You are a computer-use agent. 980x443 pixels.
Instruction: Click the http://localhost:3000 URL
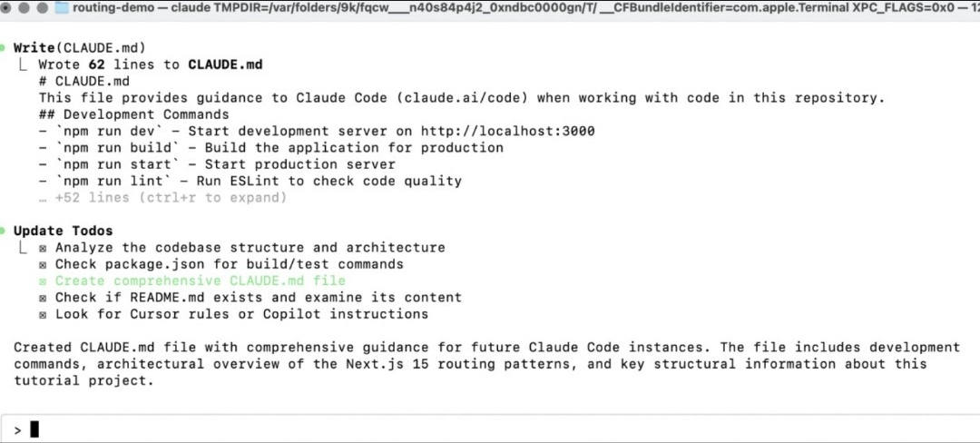coord(507,131)
